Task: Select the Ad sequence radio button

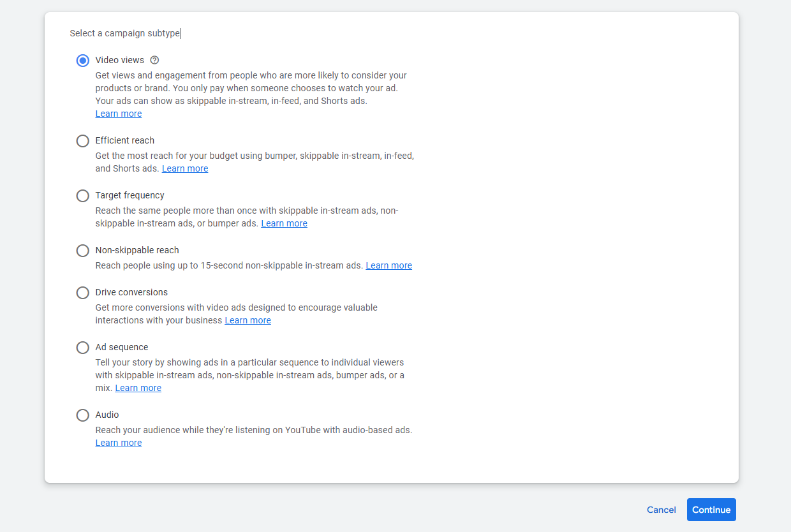Action: pyautogui.click(x=82, y=348)
